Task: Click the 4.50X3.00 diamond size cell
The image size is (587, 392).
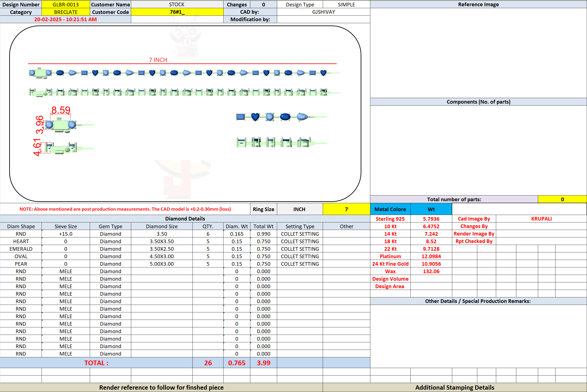Action: 162,256
